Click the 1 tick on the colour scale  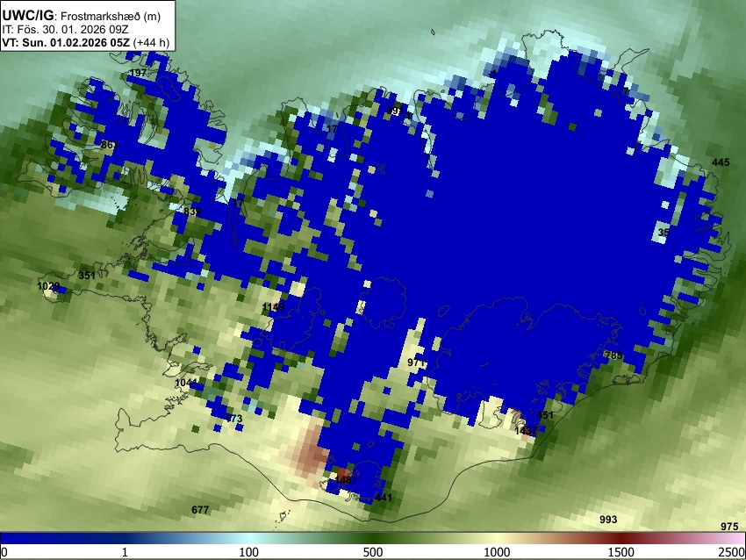125,552
